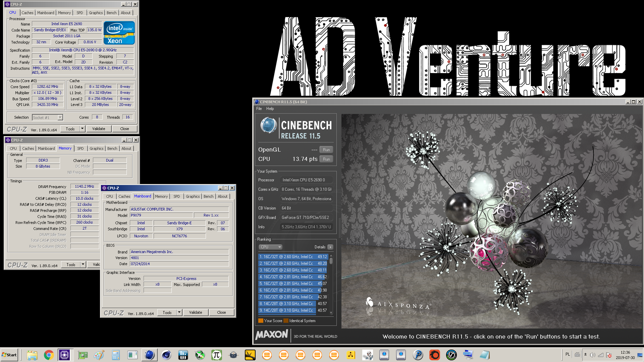Open the blue P taskbar icon

418,355
